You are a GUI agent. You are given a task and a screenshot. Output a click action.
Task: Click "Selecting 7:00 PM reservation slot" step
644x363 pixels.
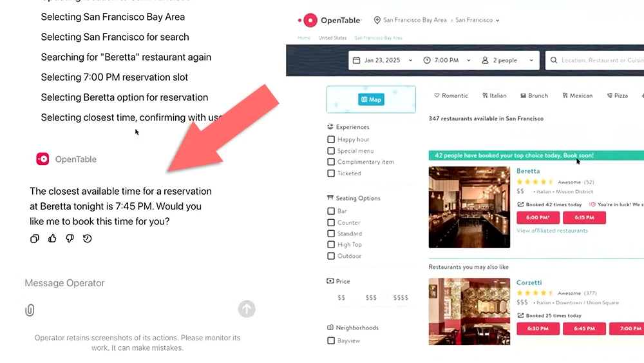[114, 77]
